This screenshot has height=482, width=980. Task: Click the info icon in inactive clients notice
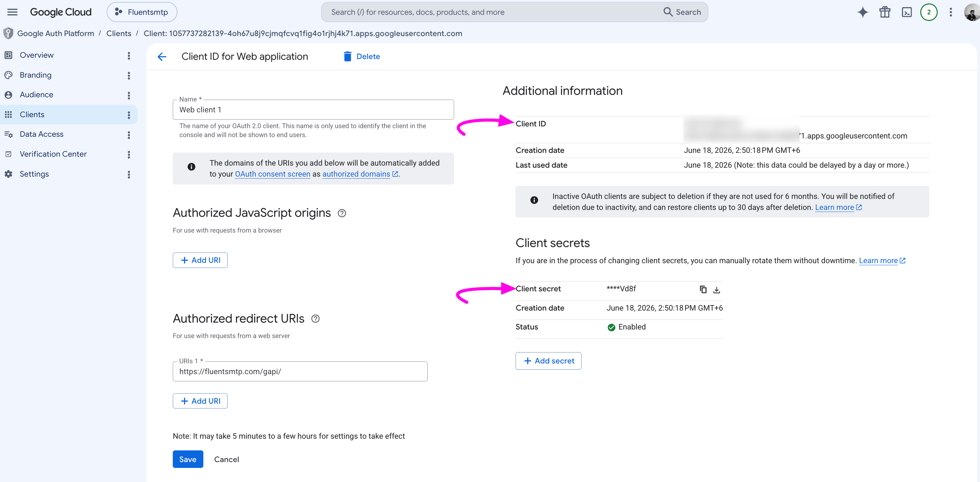(x=534, y=200)
